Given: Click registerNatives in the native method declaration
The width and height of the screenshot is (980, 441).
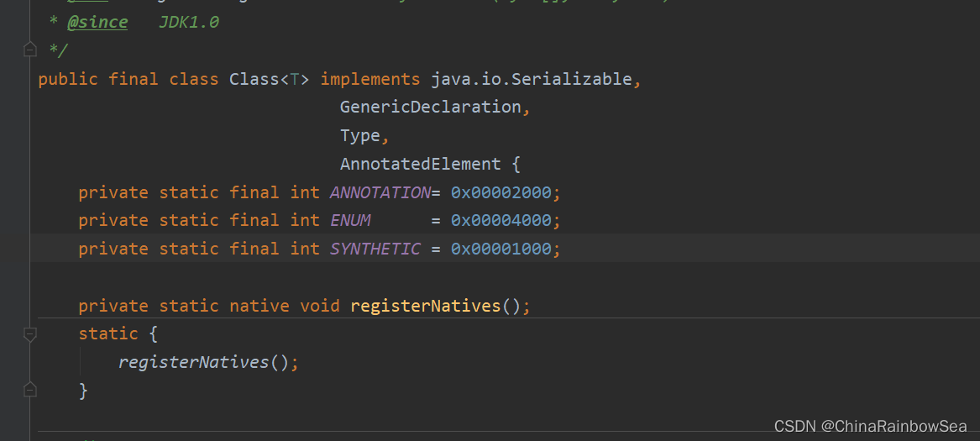Looking at the screenshot, I should (426, 306).
